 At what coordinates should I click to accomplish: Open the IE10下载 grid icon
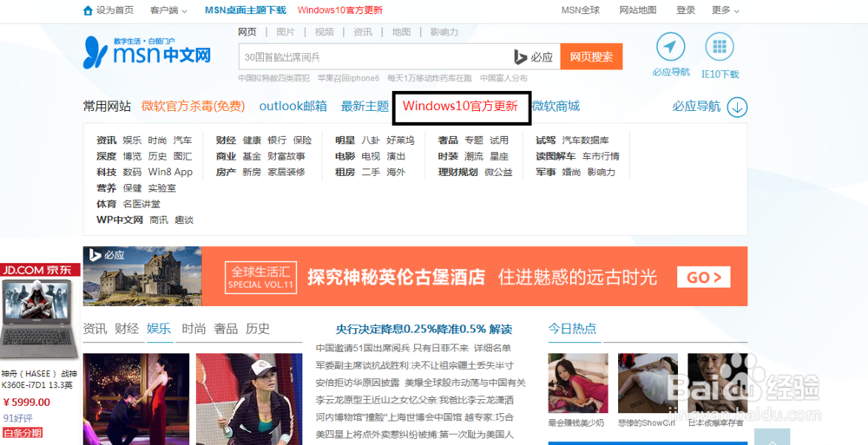click(x=720, y=47)
